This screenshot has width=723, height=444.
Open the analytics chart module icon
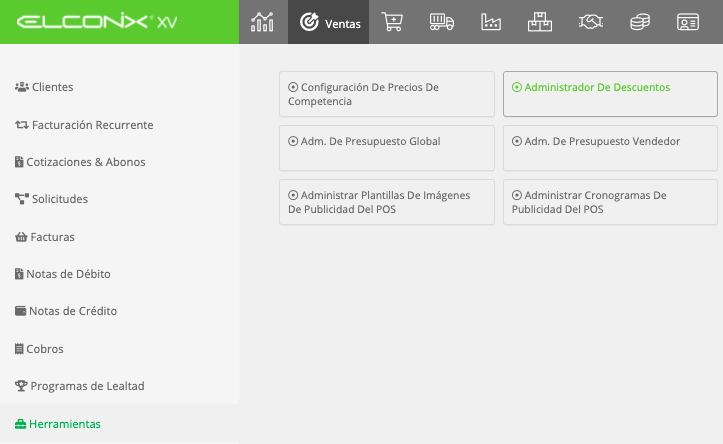click(x=262, y=22)
